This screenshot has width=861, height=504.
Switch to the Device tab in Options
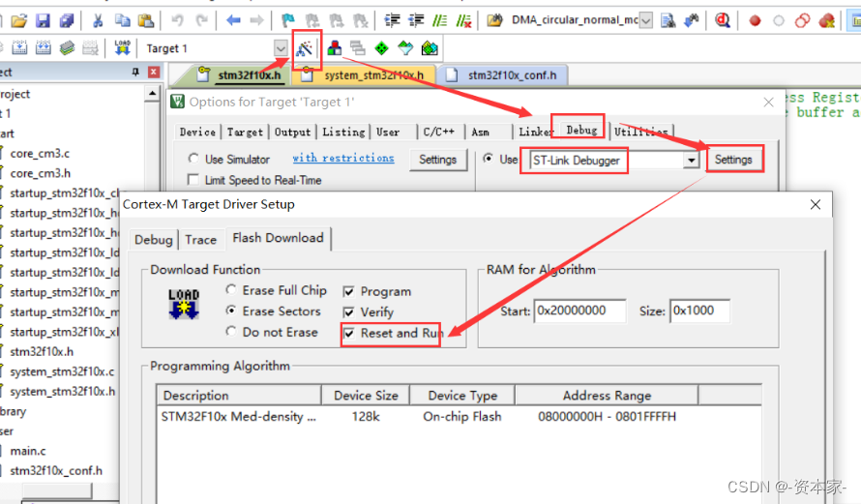(197, 132)
